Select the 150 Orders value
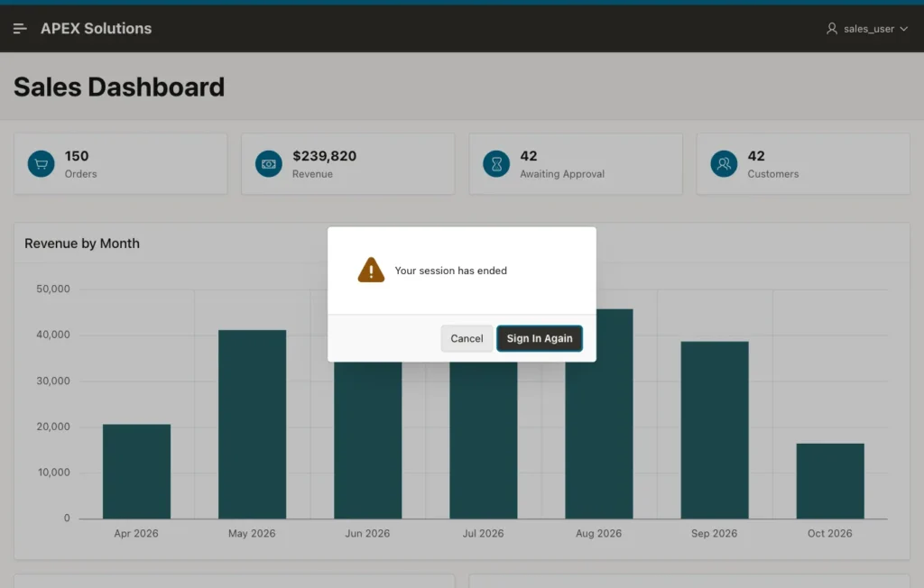Image resolution: width=924 pixels, height=588 pixels. click(77, 156)
